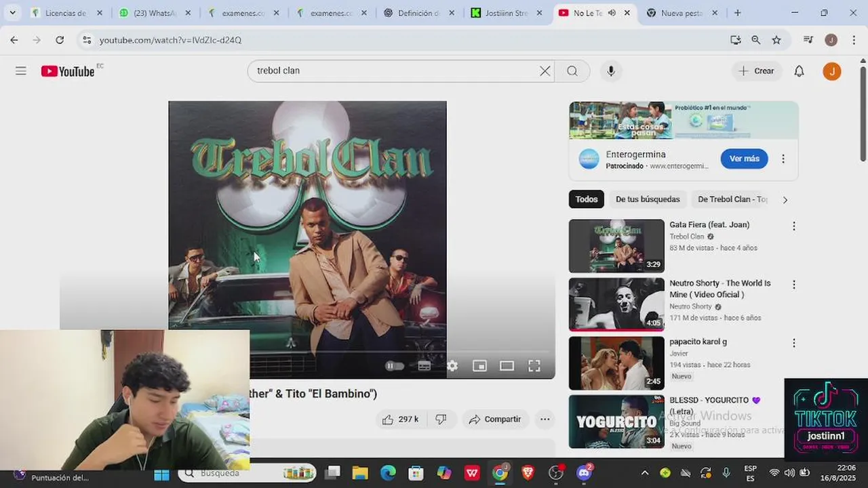Clear the 'trebol clan' search text
Image resolution: width=868 pixels, height=488 pixels.
545,71
